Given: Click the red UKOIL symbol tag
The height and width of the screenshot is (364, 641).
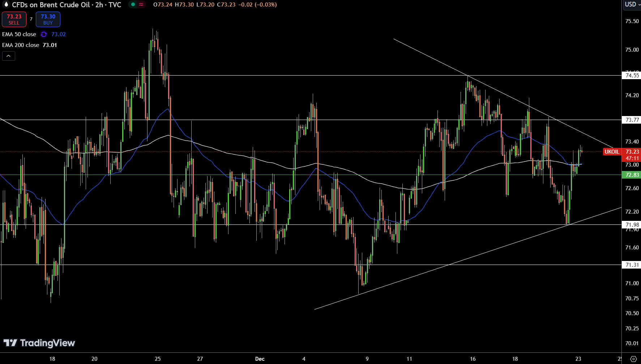Looking at the screenshot, I should [612, 152].
